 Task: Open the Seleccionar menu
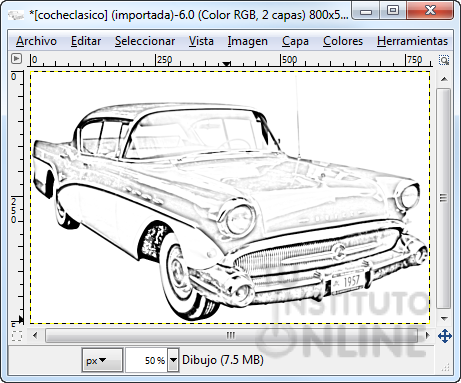click(145, 41)
